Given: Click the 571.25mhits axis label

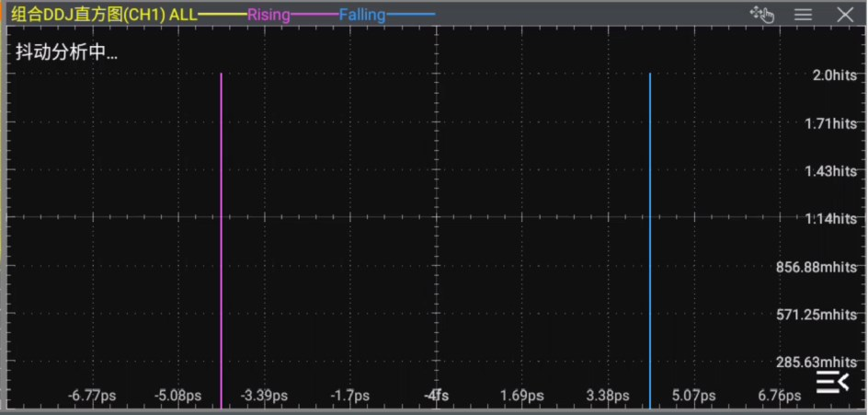Looking at the screenshot, I should 817,314.
